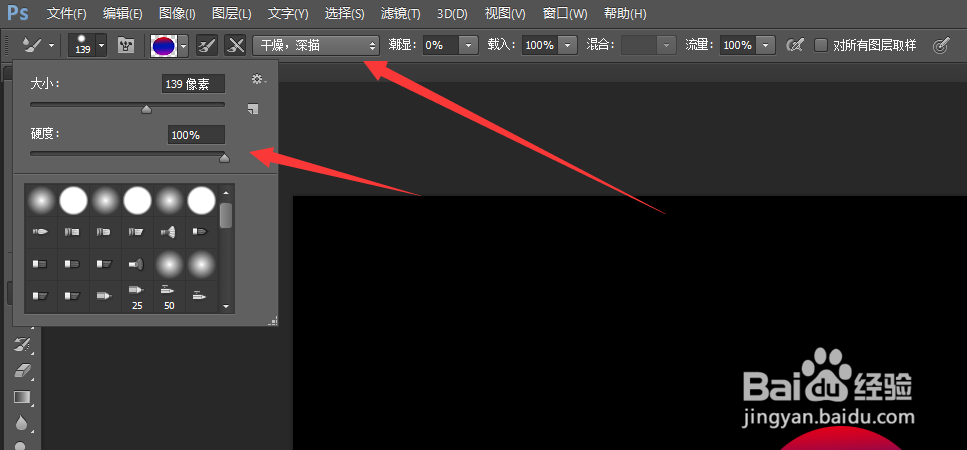Open the 图像(I) menu
This screenshot has width=967, height=450.
[x=177, y=14]
